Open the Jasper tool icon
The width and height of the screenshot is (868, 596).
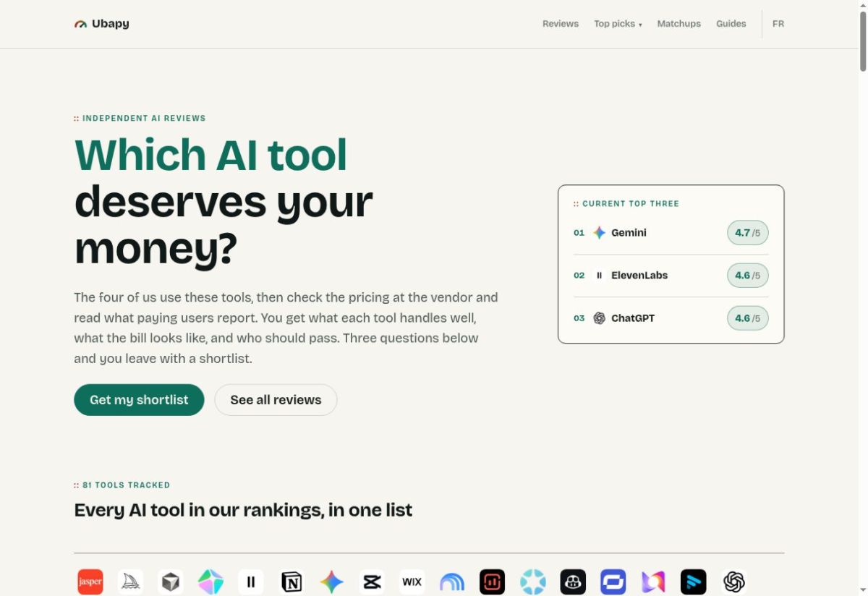click(x=90, y=582)
